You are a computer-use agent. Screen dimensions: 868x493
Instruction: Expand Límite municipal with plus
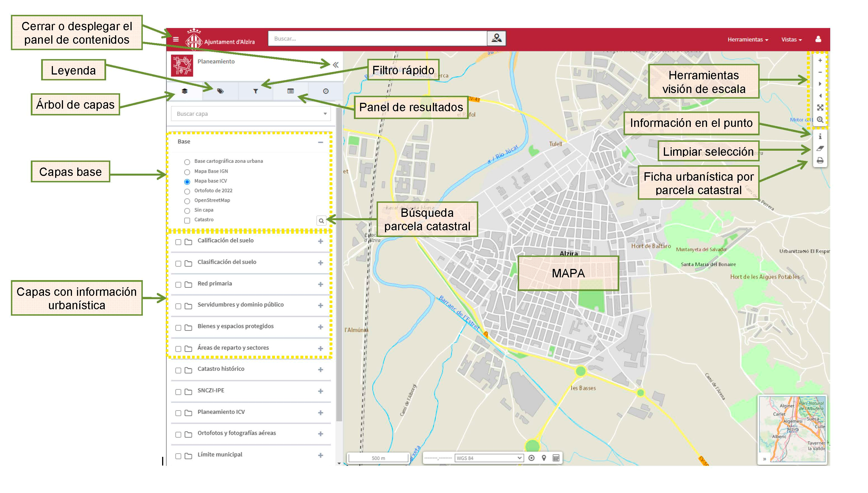[320, 455]
